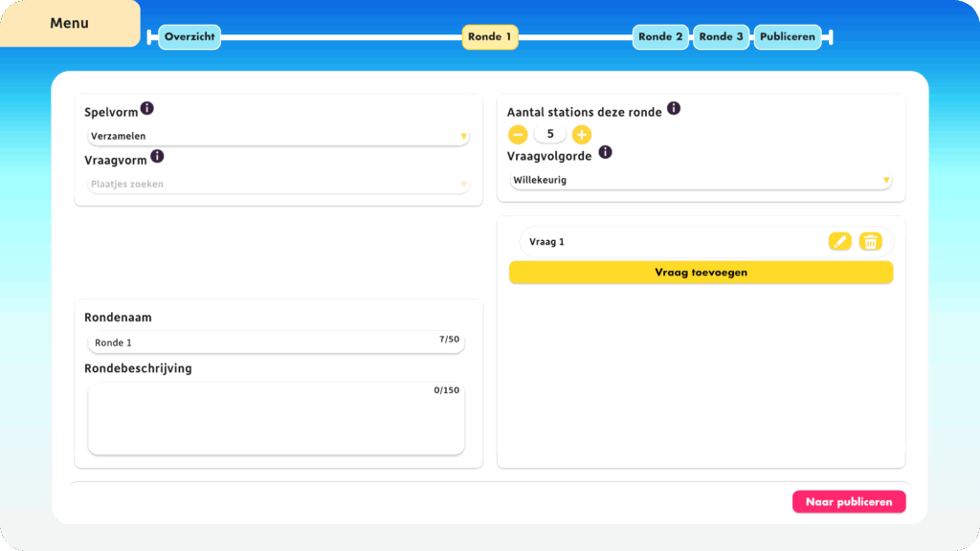The image size is (980, 551).
Task: Edit Vraag 1 with the pencil icon
Action: pyautogui.click(x=839, y=242)
